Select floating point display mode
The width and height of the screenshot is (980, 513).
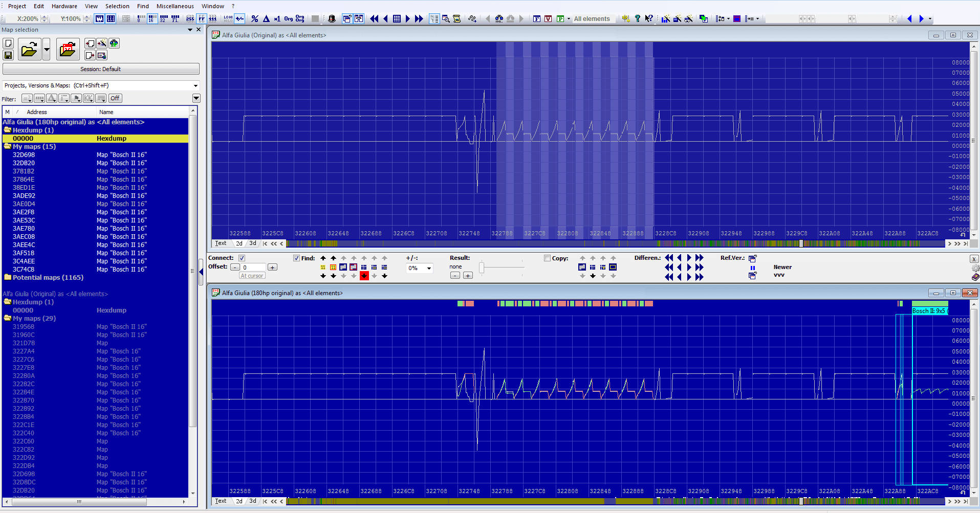coord(176,19)
